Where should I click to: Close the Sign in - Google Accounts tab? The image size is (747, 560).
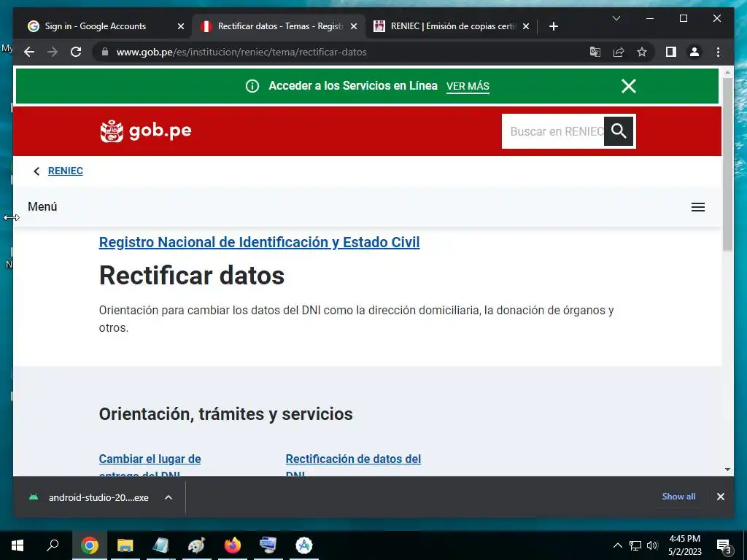[181, 26]
